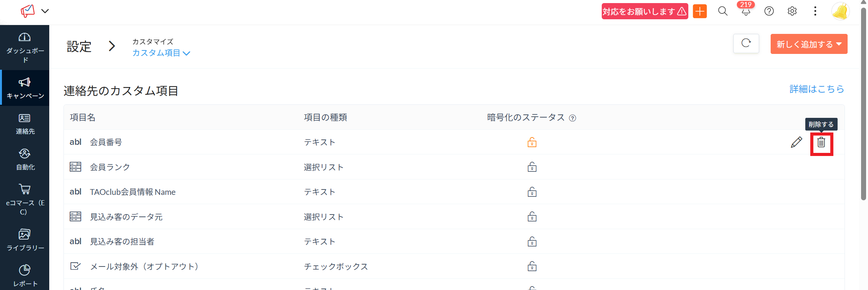Viewport: 868px width, 290px height.
Task: Delete the 会員番号 custom field
Action: [x=821, y=142]
